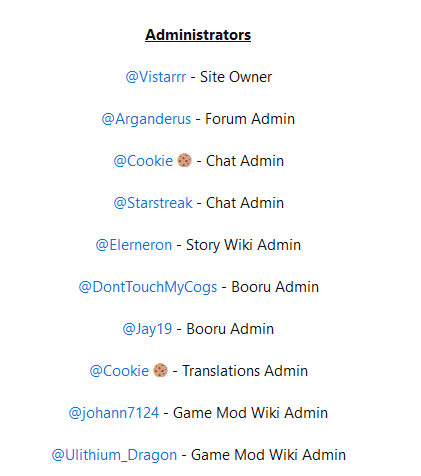
Task: Visit the @Ulithium_Dragon profile link
Action: tap(114, 455)
